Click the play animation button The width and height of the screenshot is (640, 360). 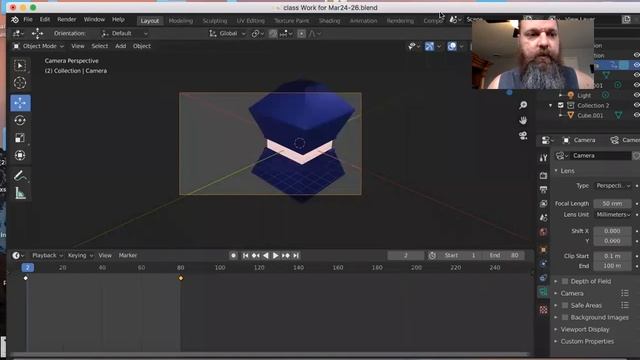[276, 256]
